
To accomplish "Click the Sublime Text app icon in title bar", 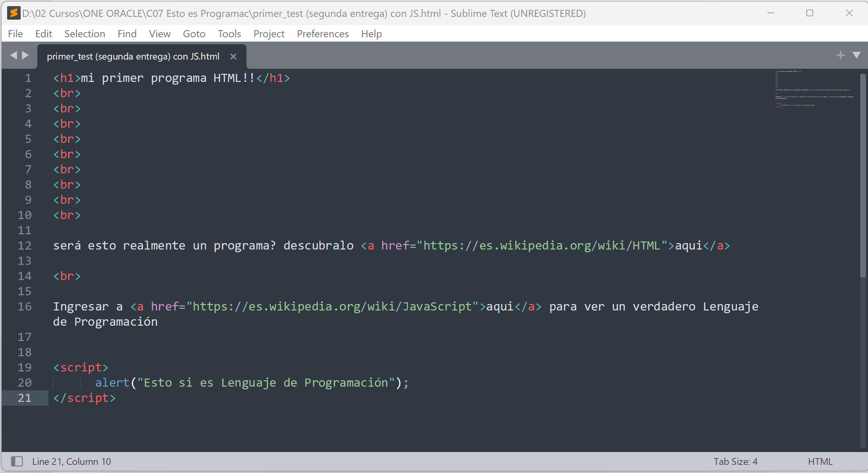I will tap(14, 13).
